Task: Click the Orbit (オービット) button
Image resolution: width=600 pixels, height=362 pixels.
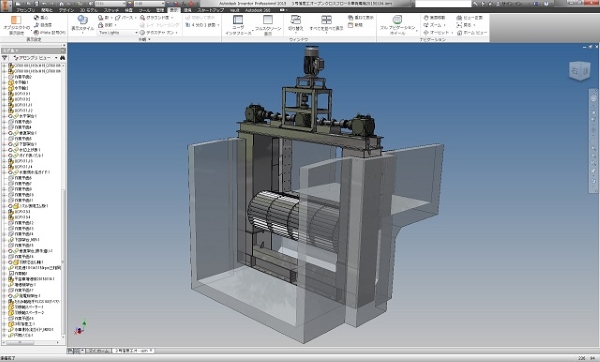Action: pos(436,33)
